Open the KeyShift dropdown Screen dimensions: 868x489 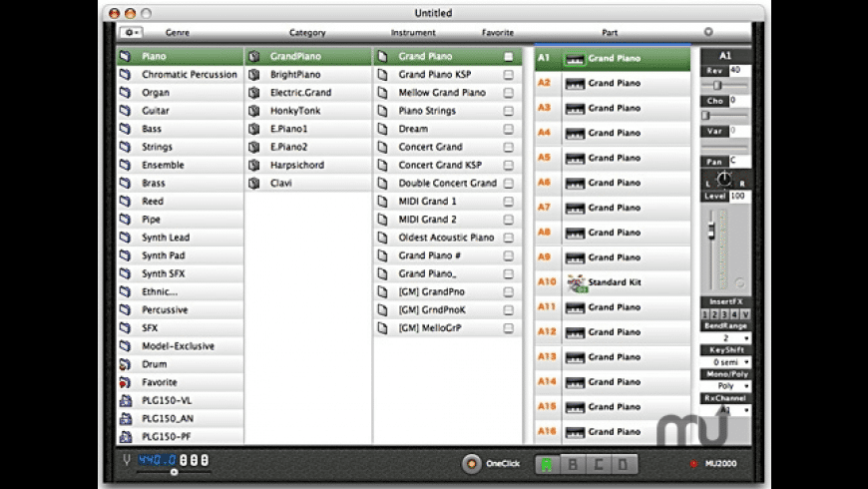[x=725, y=362]
